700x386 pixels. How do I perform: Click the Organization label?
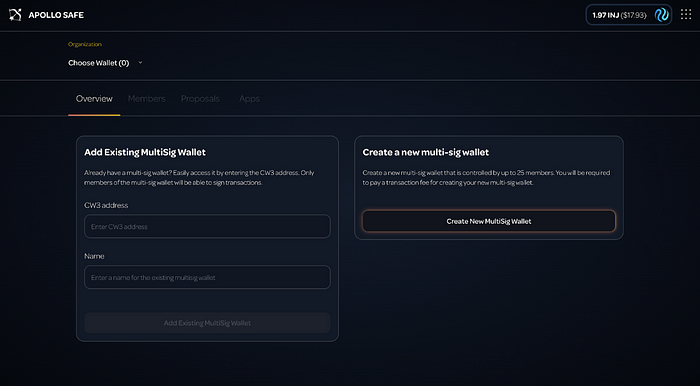85,44
